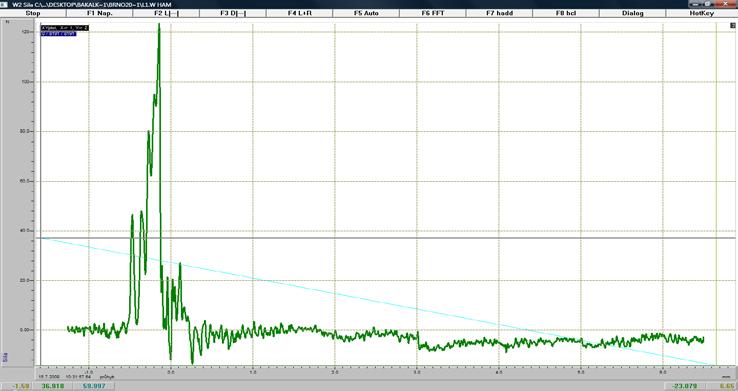This screenshot has height=391, width=738.
Task: Click the black legend label on chart
Action: (64, 28)
